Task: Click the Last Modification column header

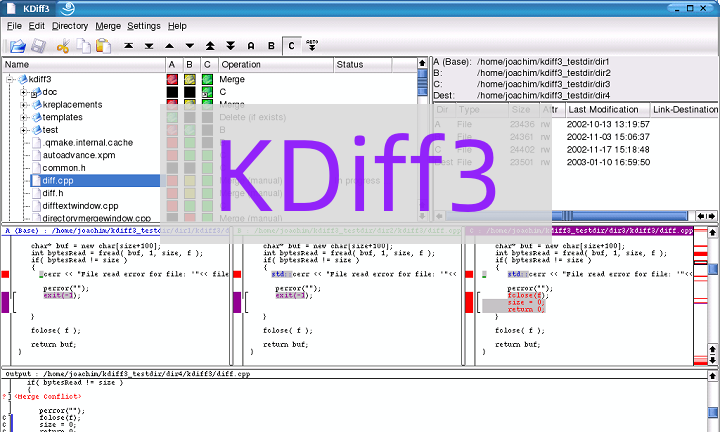Action: coord(603,109)
